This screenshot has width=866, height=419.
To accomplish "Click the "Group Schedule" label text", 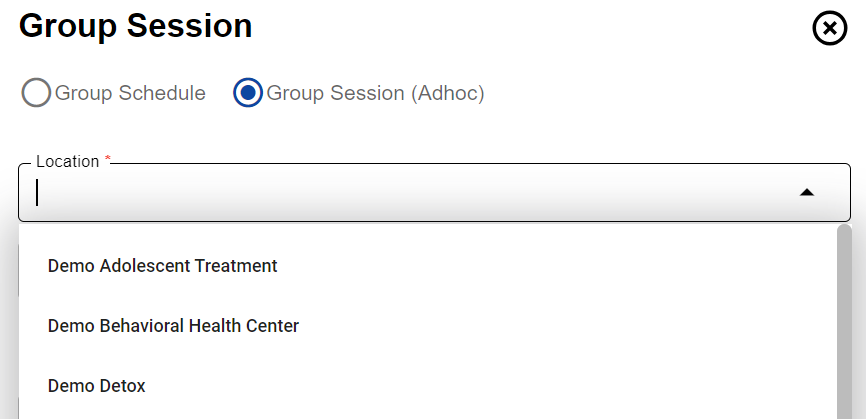I will pos(130,93).
